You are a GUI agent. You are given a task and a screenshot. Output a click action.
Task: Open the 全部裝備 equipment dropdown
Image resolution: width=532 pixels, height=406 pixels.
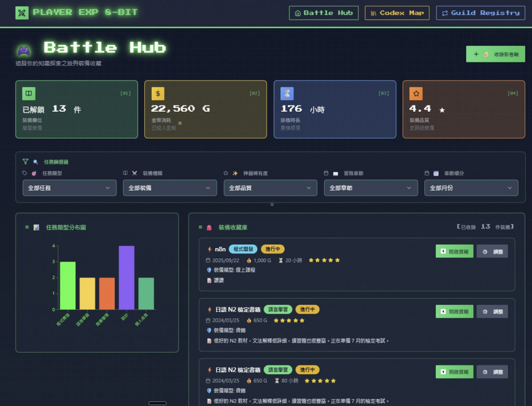point(170,188)
